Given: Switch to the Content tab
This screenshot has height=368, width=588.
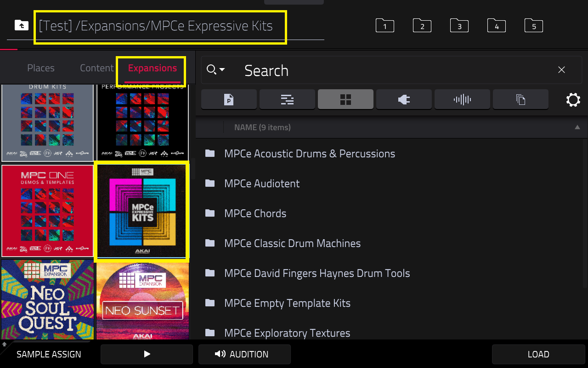Looking at the screenshot, I should 96,68.
